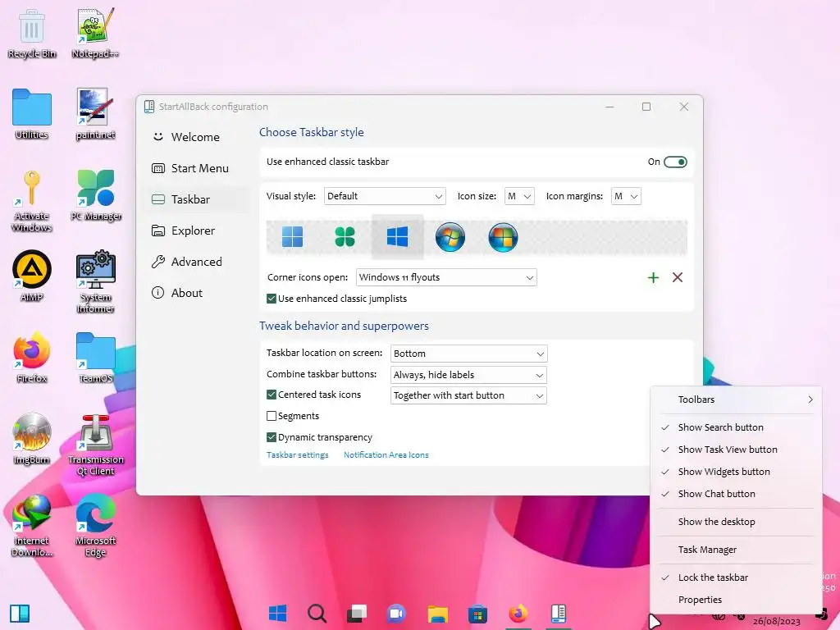The width and height of the screenshot is (840, 630).
Task: Open Icon size dropdown
Action: pyautogui.click(x=519, y=196)
